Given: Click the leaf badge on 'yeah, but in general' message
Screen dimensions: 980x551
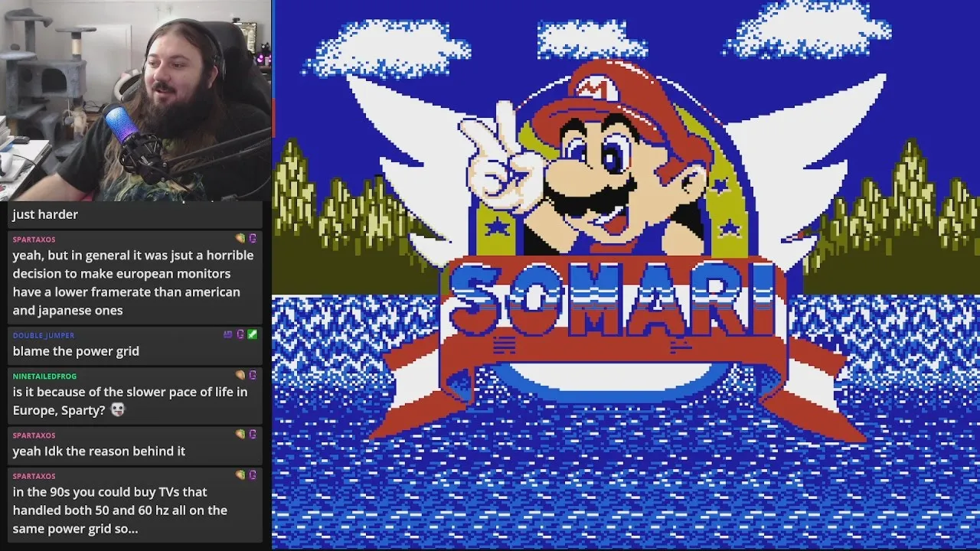Looking at the screenshot, I should click(x=240, y=239).
